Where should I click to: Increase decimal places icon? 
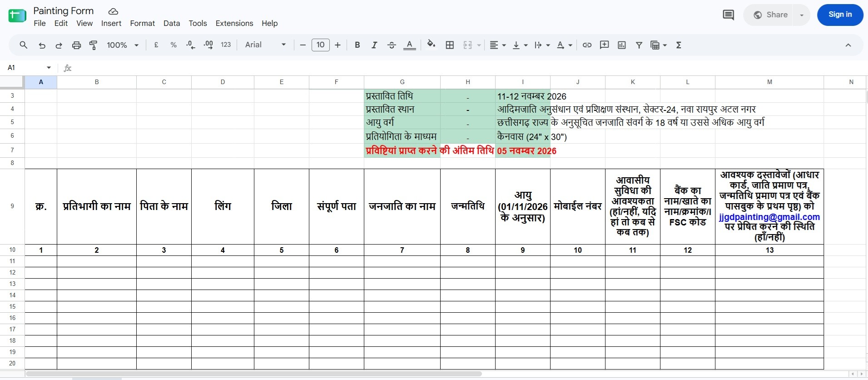pos(208,45)
